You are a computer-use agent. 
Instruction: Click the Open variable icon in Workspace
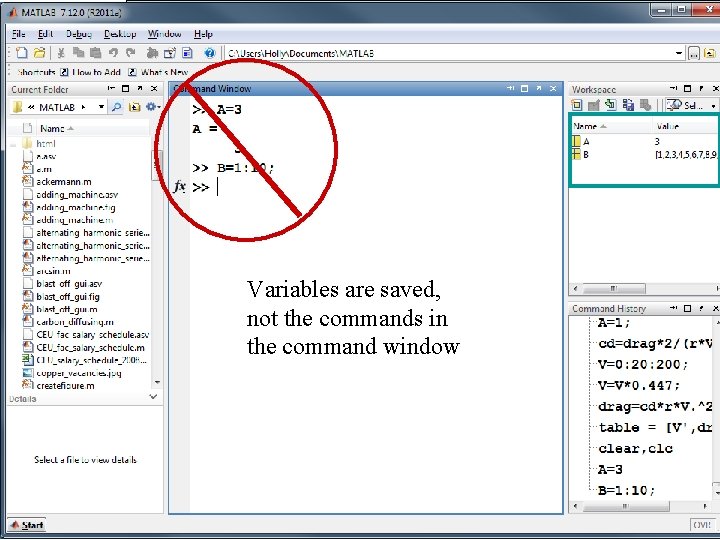594,105
